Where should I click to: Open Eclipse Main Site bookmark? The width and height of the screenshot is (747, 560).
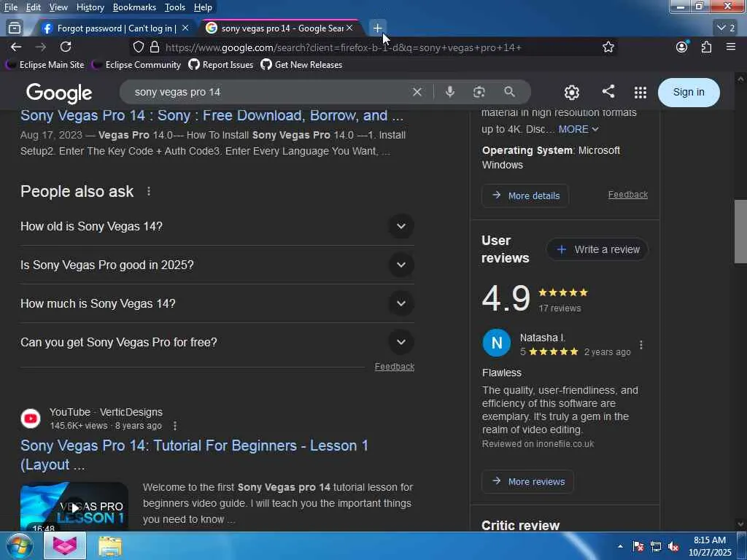45,65
